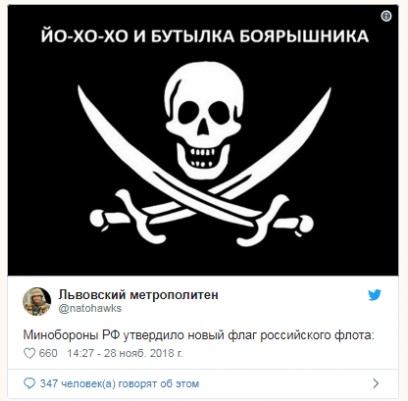Open the 347 человек(а) говорят об этом link
Viewport: 408px width, 401px height.
(119, 384)
